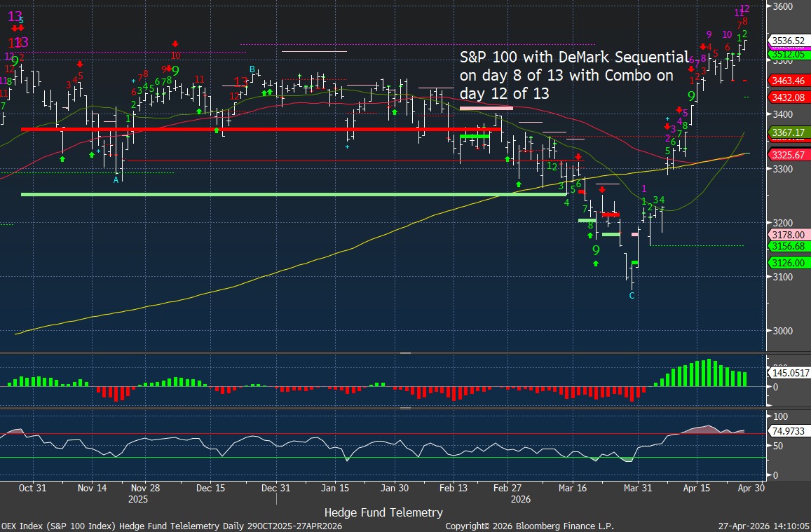Screen dimensions: 811x532
Task: Click the 74.9733 RSI value label
Action: [x=788, y=432]
